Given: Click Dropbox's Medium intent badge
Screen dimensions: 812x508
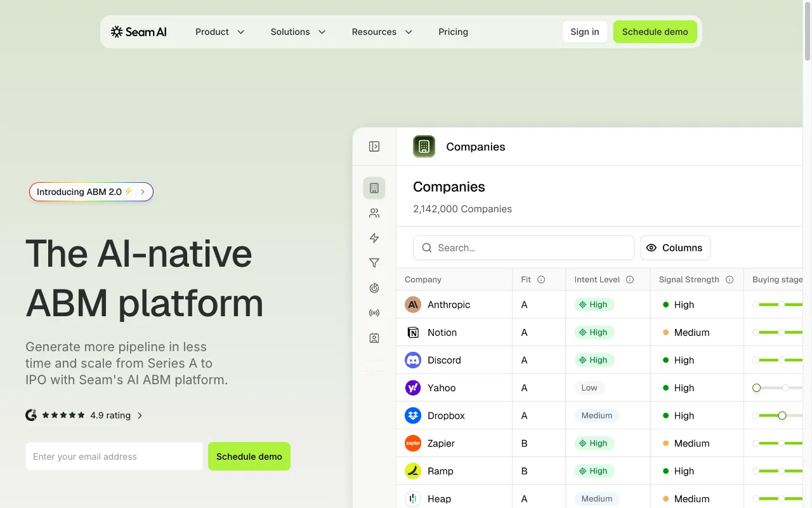Looking at the screenshot, I should coord(597,416).
